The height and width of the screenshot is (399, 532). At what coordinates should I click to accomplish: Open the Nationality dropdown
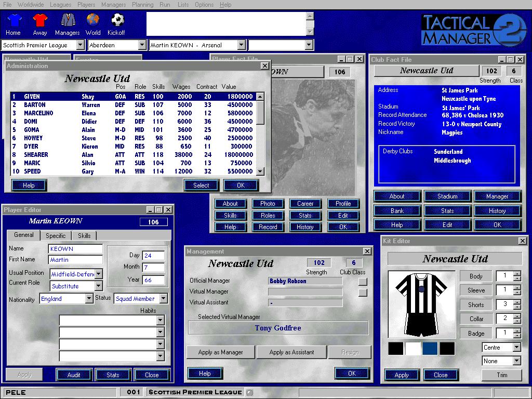pyautogui.click(x=89, y=299)
